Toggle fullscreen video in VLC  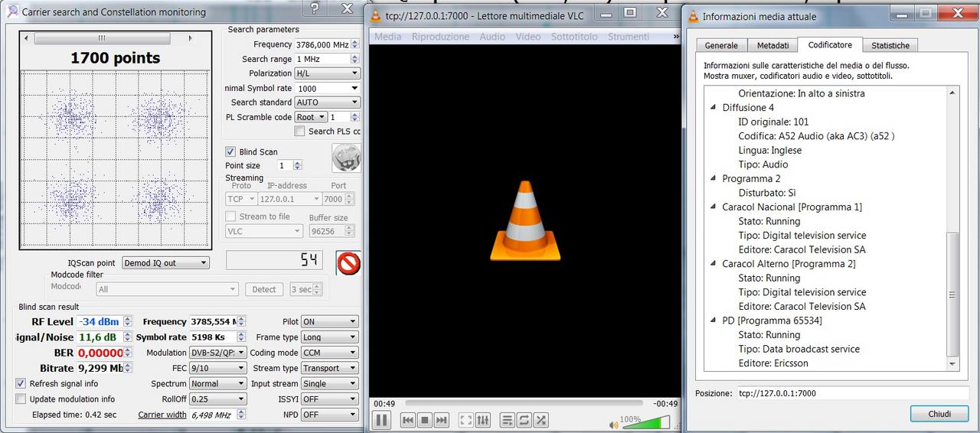pyautogui.click(x=466, y=420)
